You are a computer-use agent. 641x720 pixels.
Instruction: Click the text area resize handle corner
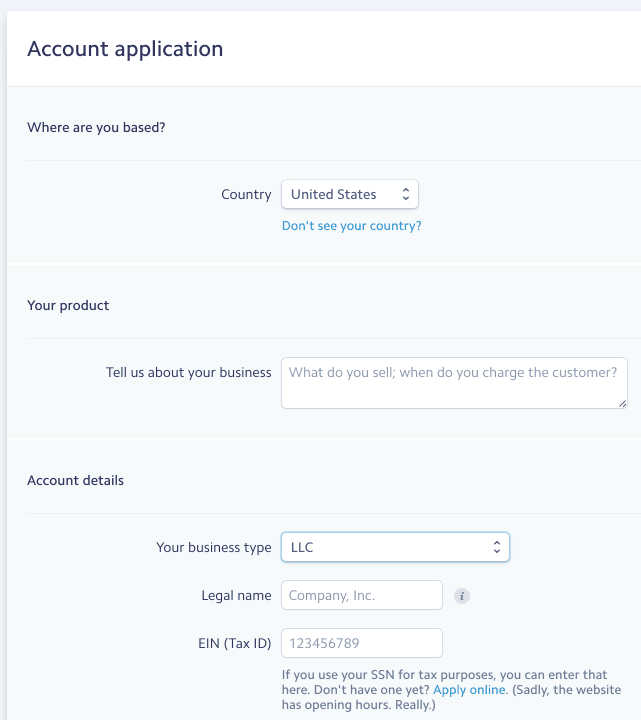623,403
